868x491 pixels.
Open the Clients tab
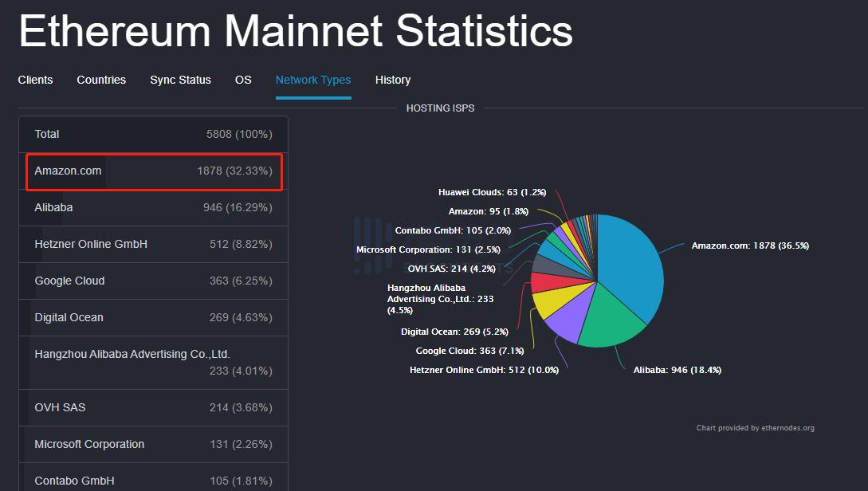pyautogui.click(x=35, y=80)
